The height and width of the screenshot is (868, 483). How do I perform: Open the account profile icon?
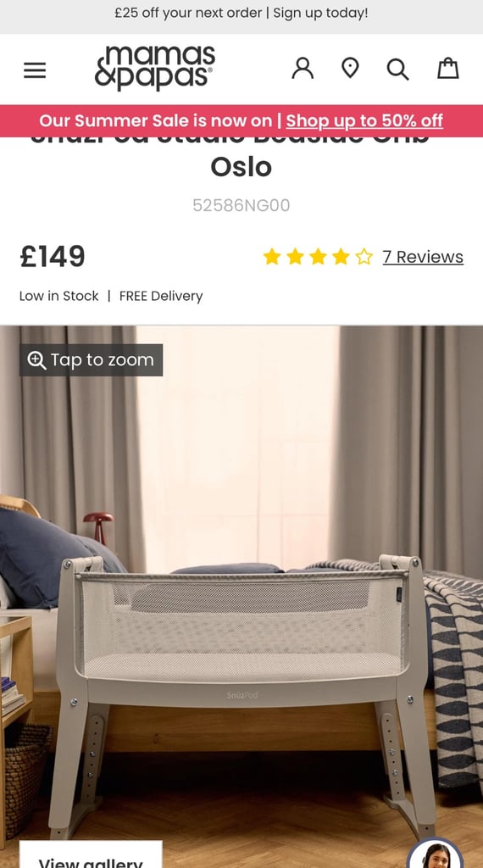[x=303, y=69]
